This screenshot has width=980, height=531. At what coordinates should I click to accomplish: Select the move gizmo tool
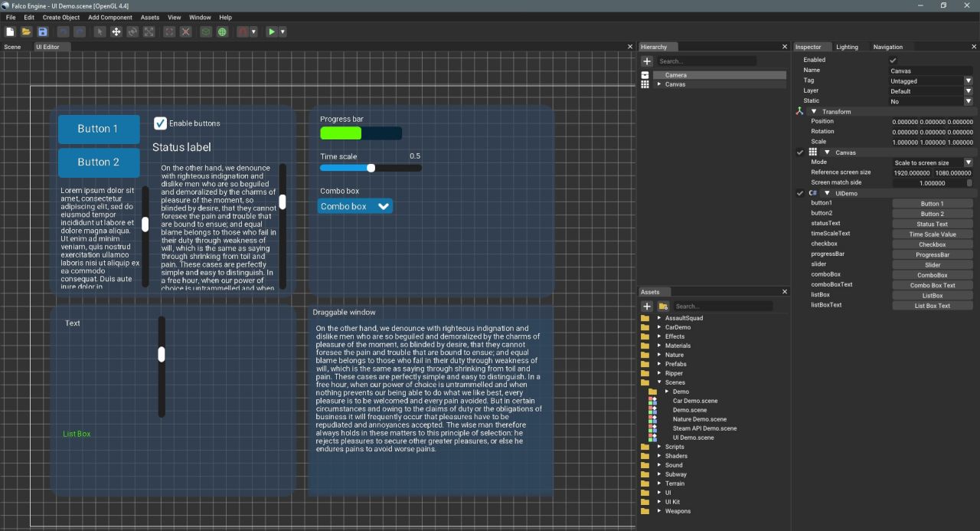click(116, 31)
